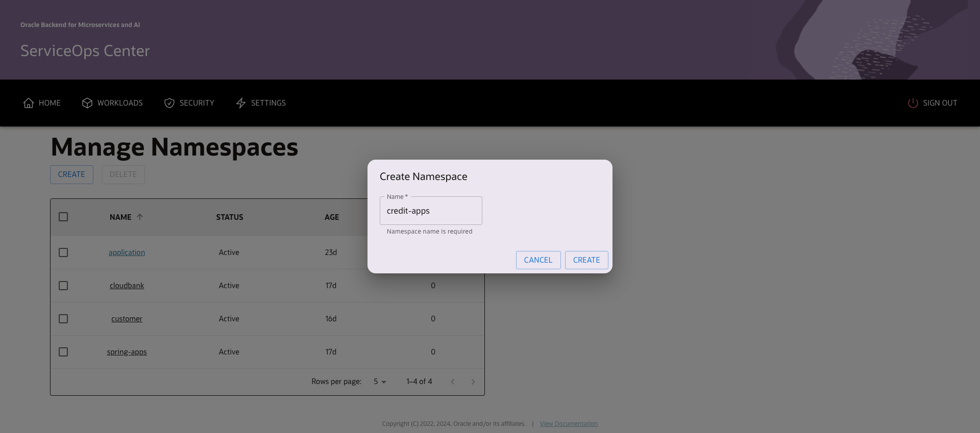Select the spring-apps row checkbox
Image resolution: width=980 pixels, height=433 pixels.
click(63, 352)
